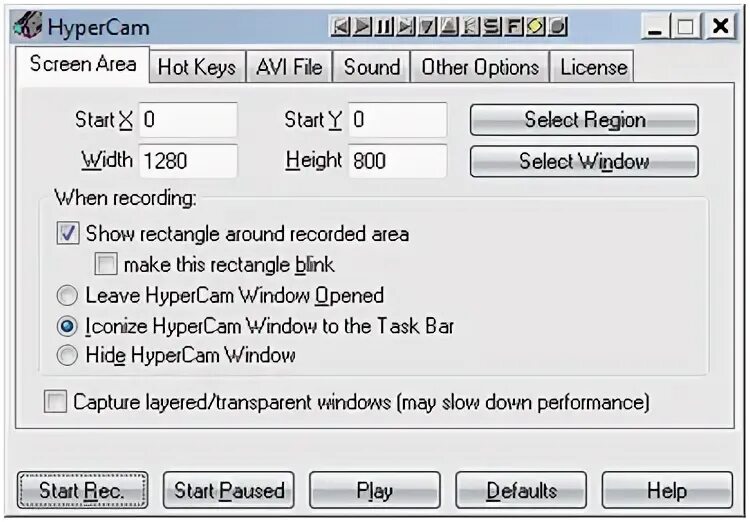The width and height of the screenshot is (750, 522).
Task: Select the Screen Area tab
Action: [x=82, y=65]
